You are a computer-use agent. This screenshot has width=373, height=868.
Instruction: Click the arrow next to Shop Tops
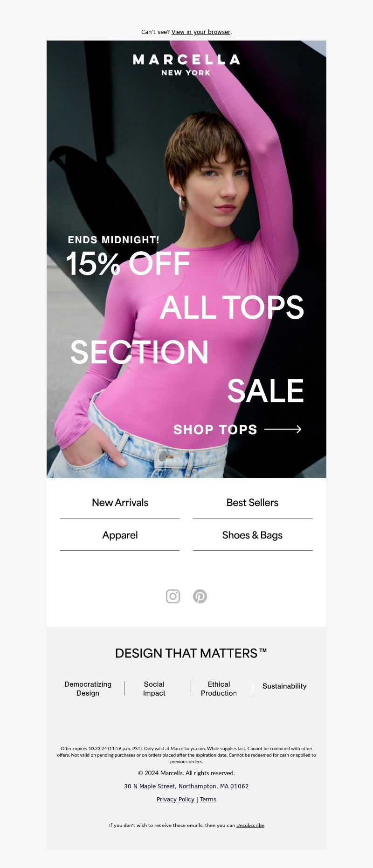coord(283,429)
